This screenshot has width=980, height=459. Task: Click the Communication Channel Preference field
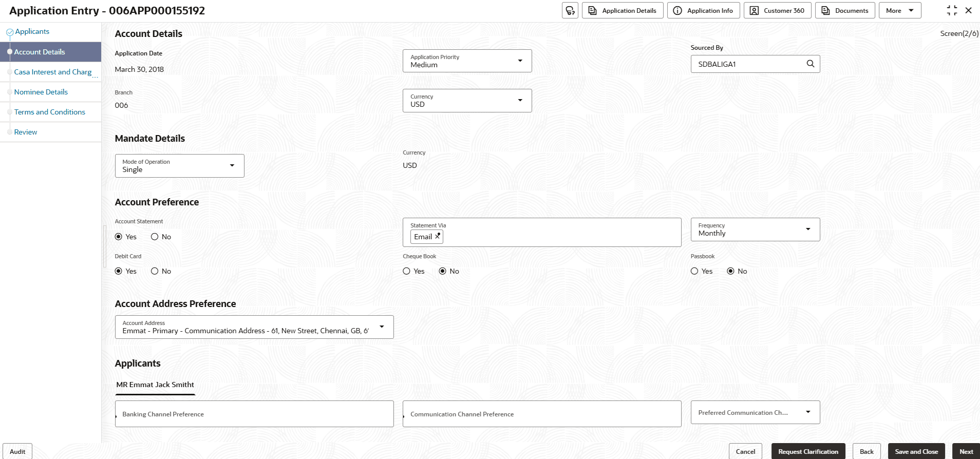pyautogui.click(x=542, y=414)
